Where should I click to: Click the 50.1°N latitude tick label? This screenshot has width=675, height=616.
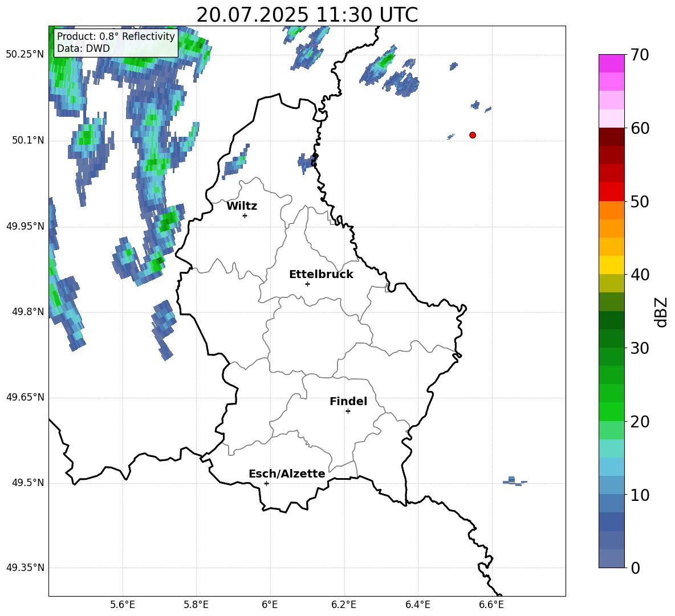[27, 141]
